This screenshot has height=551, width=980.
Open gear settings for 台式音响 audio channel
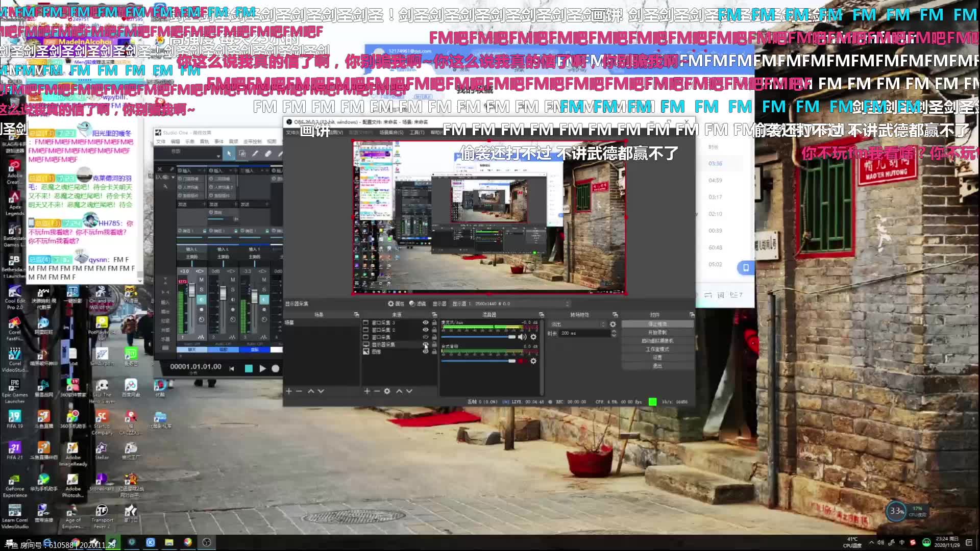(x=533, y=361)
